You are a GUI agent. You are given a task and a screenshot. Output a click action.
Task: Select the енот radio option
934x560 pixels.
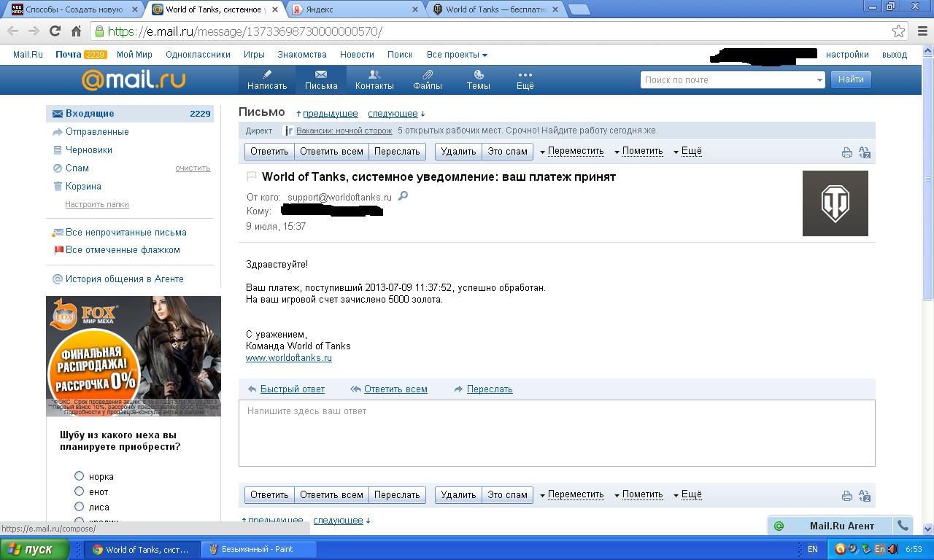[x=79, y=491]
